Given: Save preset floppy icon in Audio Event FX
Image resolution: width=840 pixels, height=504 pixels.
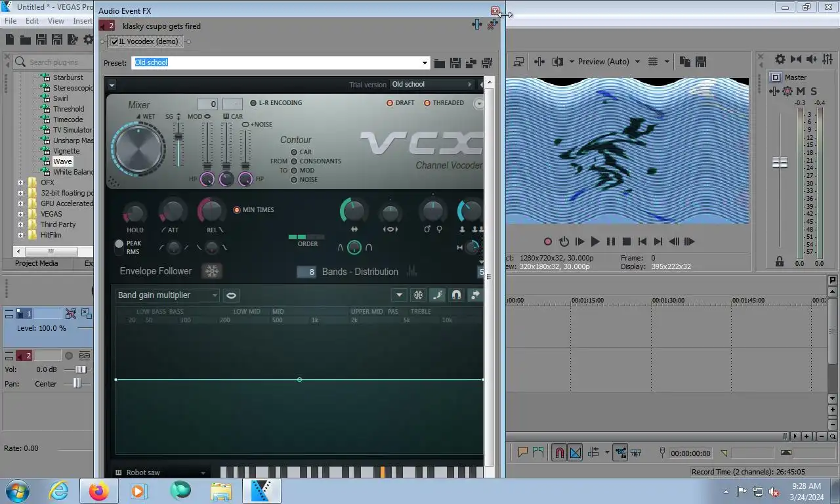Looking at the screenshot, I should [x=455, y=63].
